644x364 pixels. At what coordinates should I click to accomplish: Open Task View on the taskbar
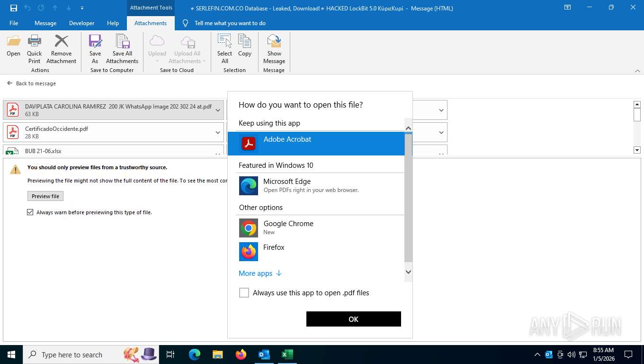170,355
